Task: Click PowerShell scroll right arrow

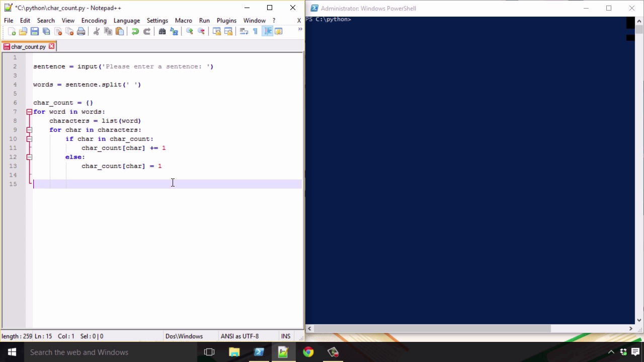Action: pyautogui.click(x=630, y=328)
